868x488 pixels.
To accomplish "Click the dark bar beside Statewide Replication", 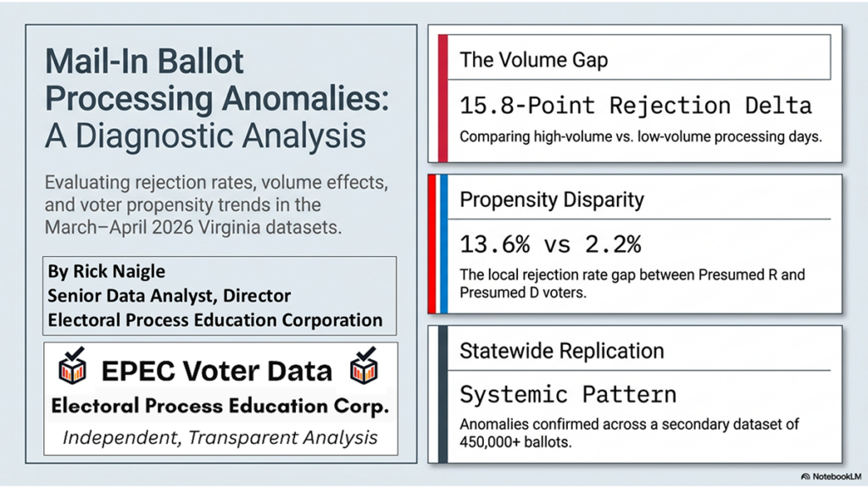I will tap(442, 394).
